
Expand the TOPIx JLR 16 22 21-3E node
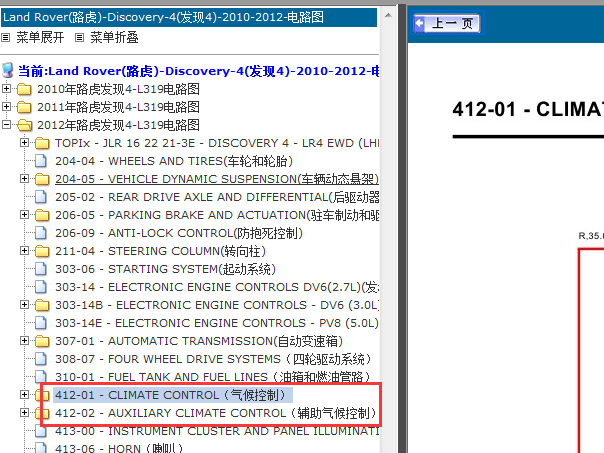(x=24, y=143)
